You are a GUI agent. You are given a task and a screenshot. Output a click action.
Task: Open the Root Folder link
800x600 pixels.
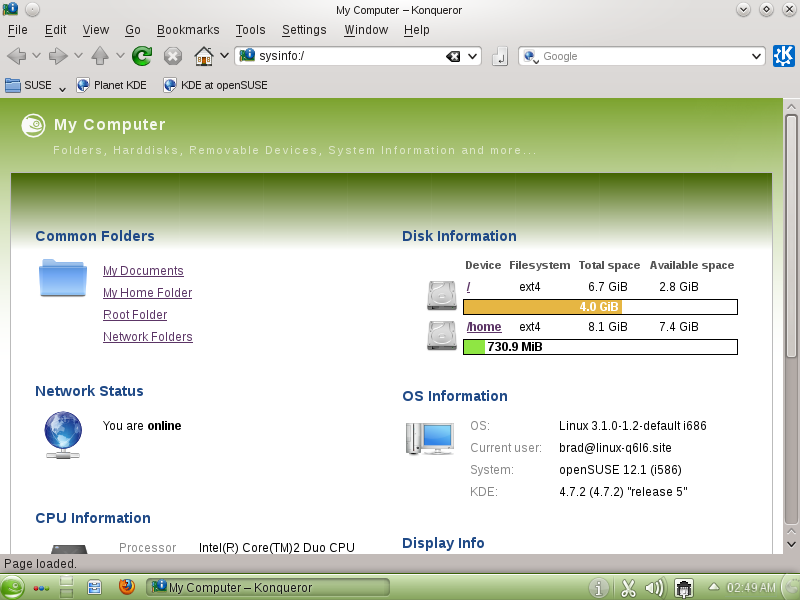(135, 314)
